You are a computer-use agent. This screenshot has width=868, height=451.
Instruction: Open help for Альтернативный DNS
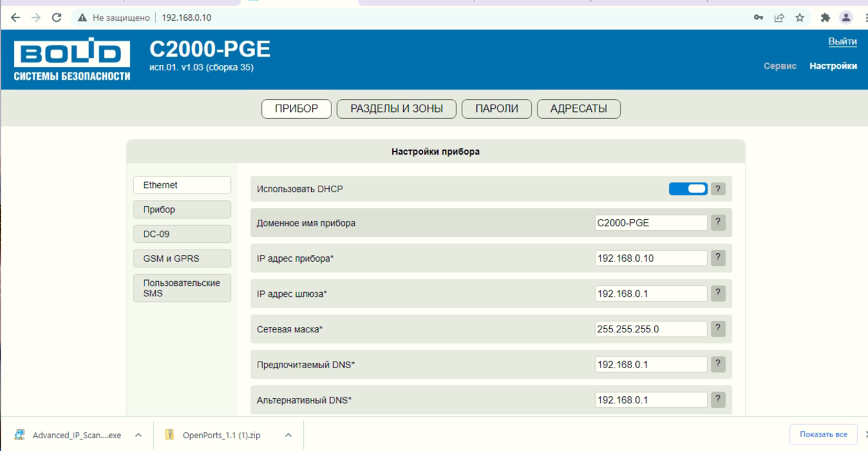(x=718, y=399)
